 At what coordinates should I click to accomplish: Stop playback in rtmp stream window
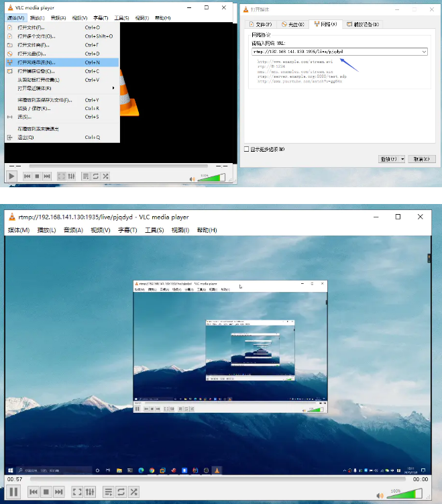tap(46, 492)
